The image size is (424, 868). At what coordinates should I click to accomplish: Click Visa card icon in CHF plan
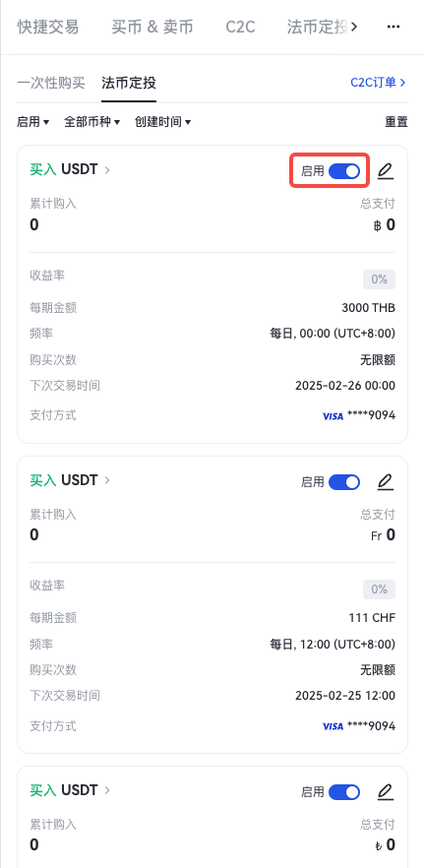pyautogui.click(x=333, y=726)
